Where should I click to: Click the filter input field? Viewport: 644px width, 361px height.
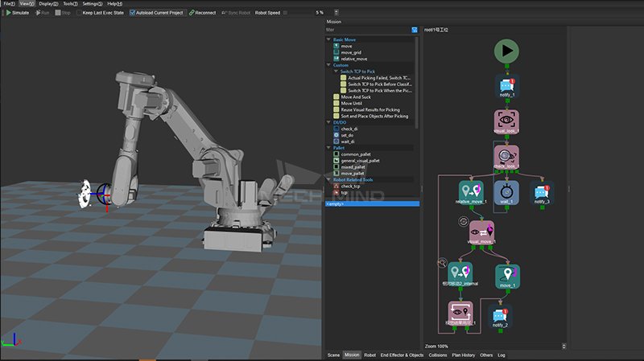click(x=366, y=30)
